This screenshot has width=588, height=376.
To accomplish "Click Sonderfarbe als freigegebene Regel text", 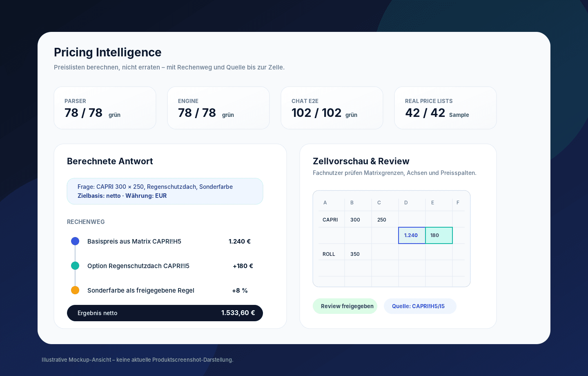I will point(141,291).
